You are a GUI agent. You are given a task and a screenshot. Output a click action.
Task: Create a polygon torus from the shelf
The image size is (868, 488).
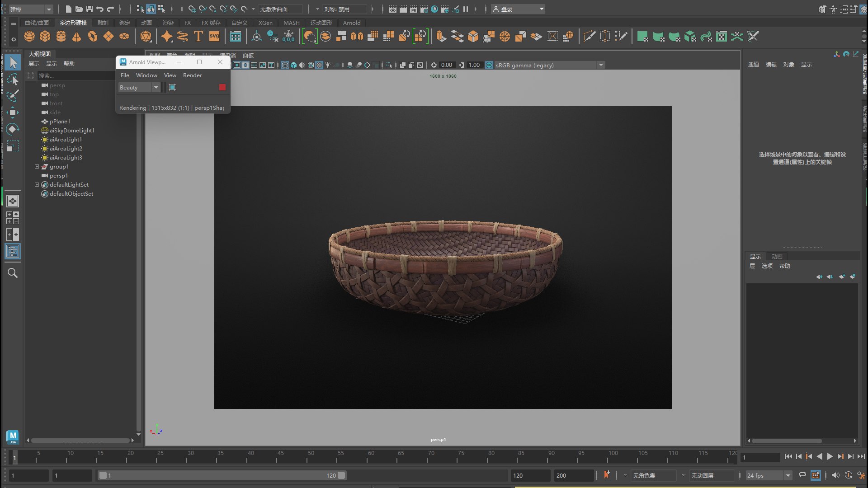pos(93,37)
